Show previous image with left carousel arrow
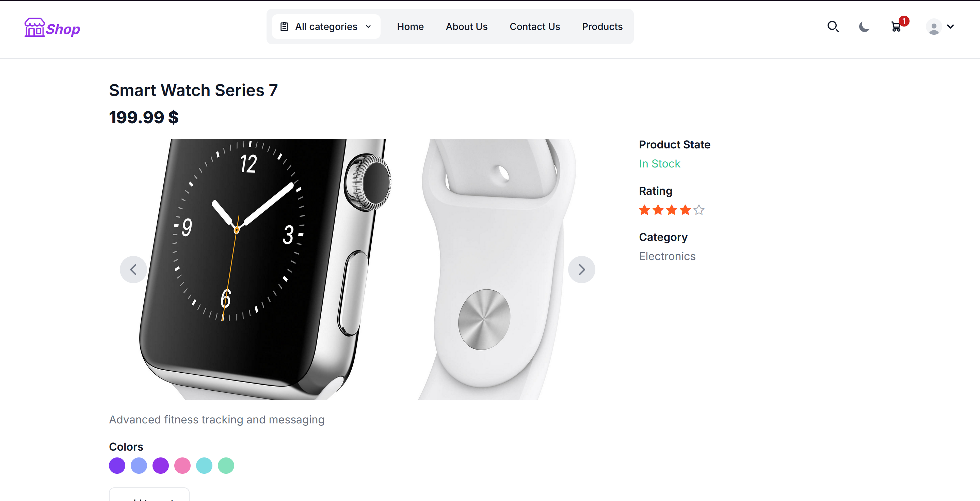Viewport: 980px width, 501px height. click(133, 269)
